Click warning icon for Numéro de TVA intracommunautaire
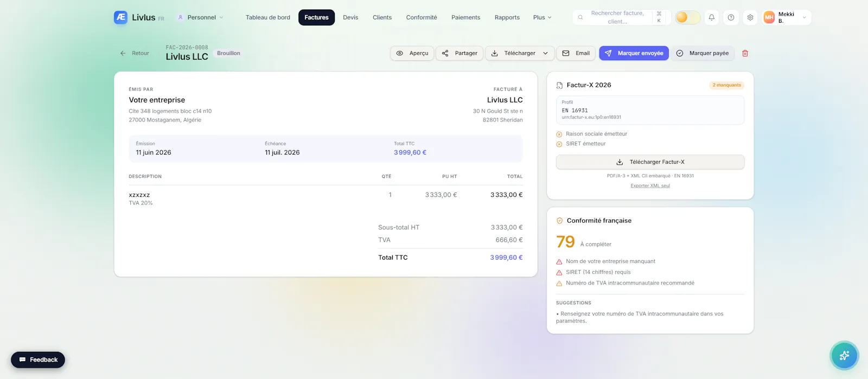 click(x=559, y=284)
